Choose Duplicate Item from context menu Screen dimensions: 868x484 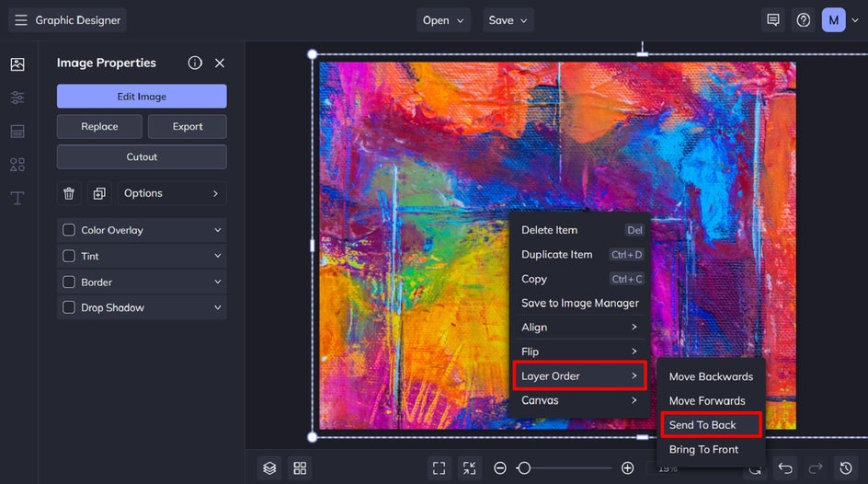click(x=557, y=255)
